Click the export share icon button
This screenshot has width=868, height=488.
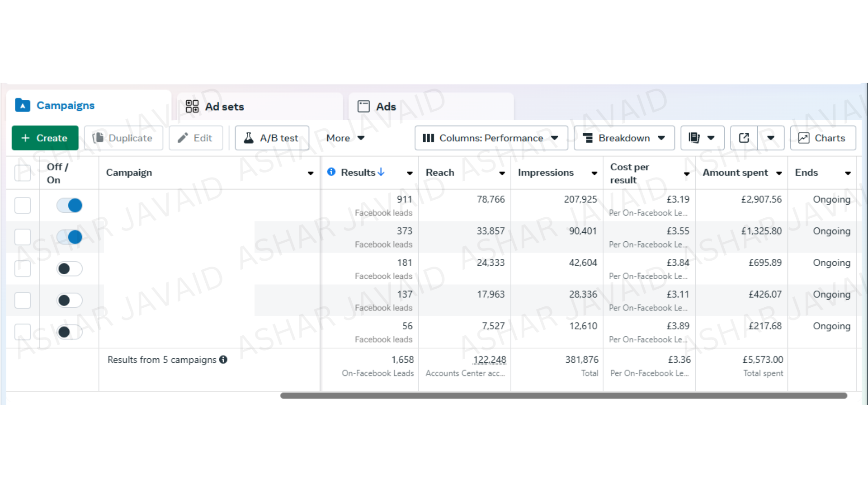click(744, 138)
